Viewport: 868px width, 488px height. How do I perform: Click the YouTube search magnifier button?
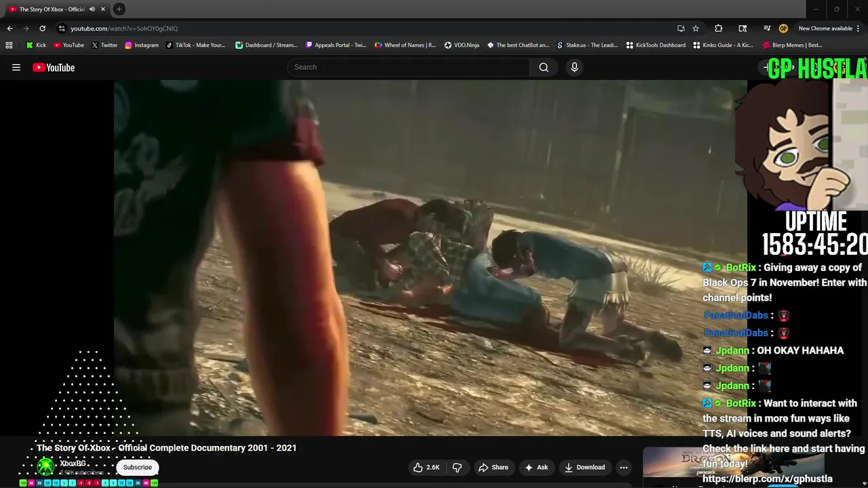pos(543,67)
